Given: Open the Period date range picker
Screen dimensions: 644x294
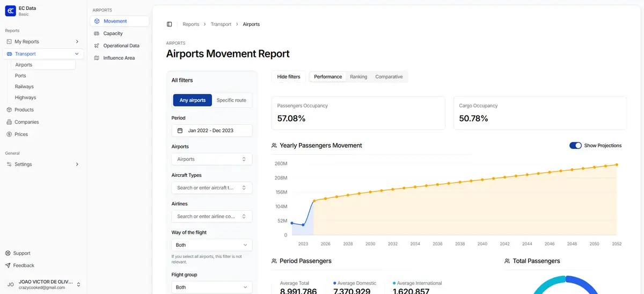Looking at the screenshot, I should pos(211,131).
